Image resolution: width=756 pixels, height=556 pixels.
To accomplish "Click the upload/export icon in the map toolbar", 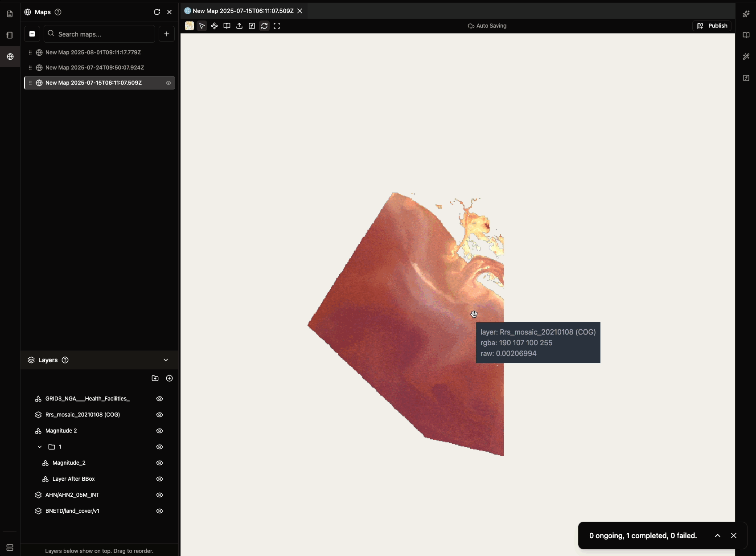I will (x=239, y=26).
